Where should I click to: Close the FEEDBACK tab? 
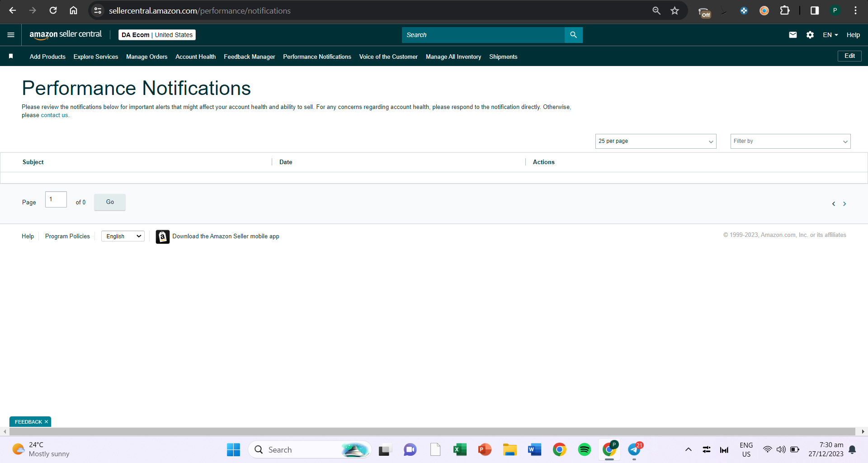coord(46,422)
